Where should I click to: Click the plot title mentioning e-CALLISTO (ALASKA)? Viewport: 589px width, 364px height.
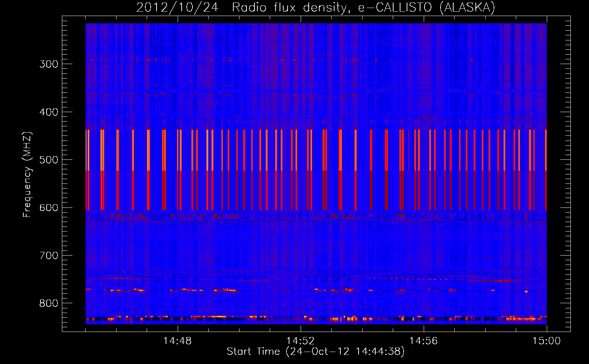[316, 7]
